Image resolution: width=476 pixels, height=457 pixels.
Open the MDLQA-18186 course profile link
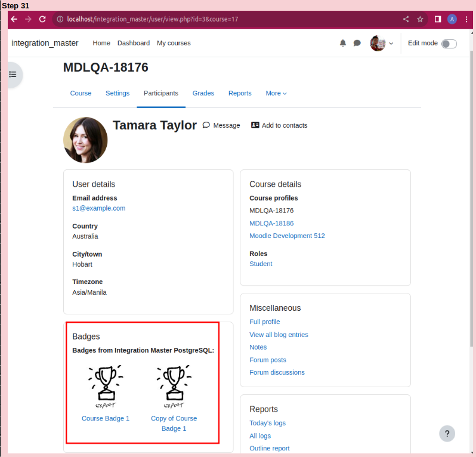[271, 224]
